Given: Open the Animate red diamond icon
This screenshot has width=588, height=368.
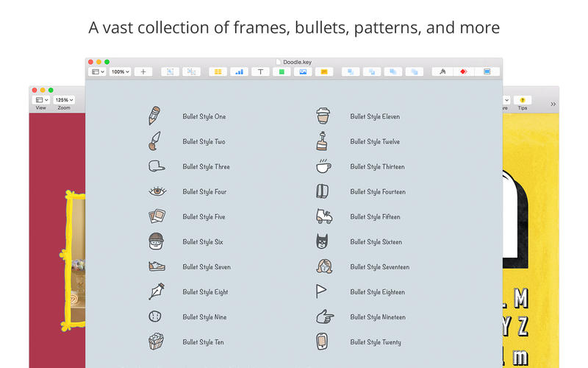Looking at the screenshot, I should 464,71.
